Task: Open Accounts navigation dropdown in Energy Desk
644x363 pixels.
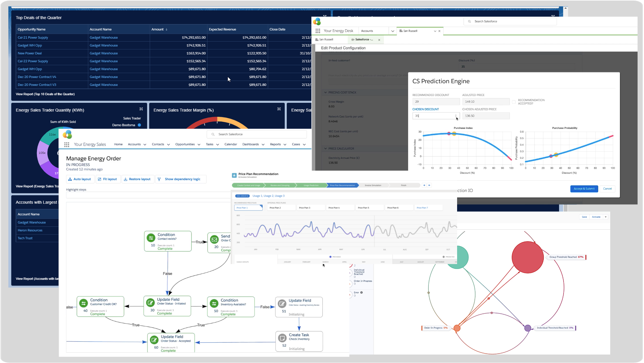Action: 392,31
